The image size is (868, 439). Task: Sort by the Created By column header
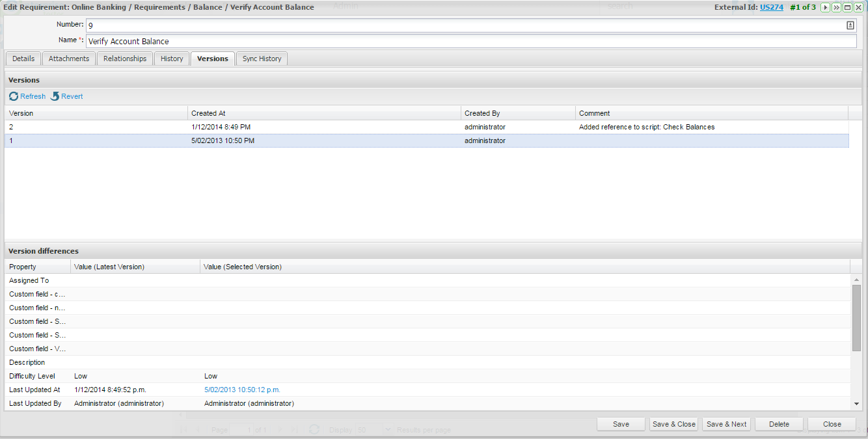click(x=517, y=113)
